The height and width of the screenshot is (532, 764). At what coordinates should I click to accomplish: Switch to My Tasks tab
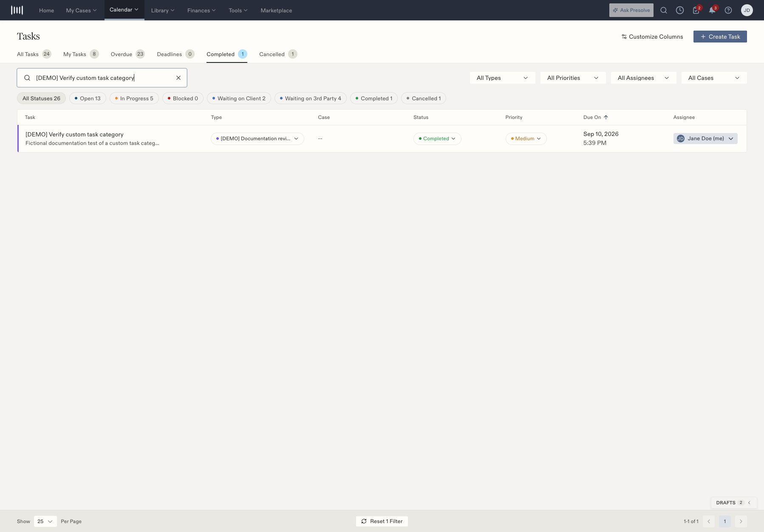pyautogui.click(x=81, y=54)
